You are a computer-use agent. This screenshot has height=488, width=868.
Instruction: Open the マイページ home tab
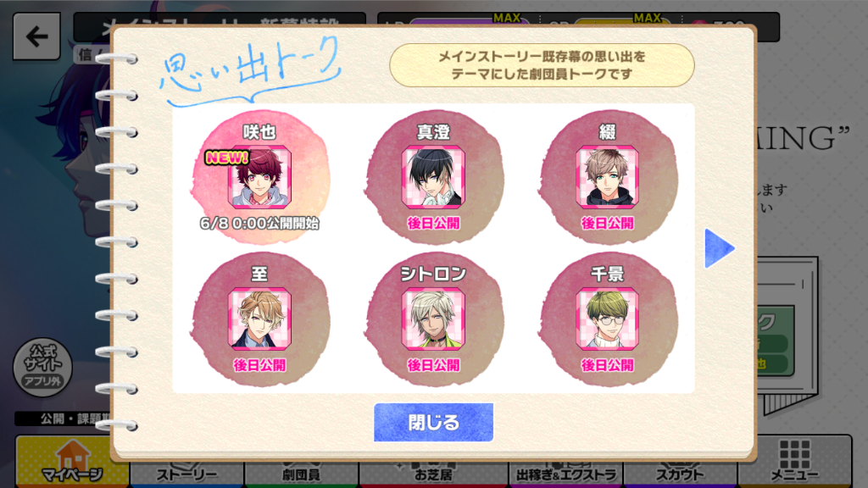tap(72, 462)
